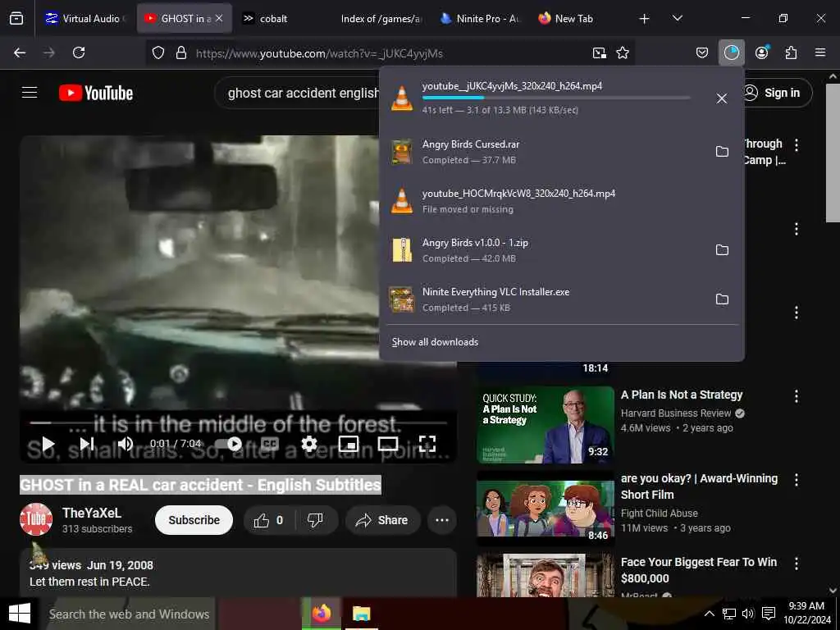Like the video with thumbs up
This screenshot has height=630, width=840.
[x=268, y=520]
